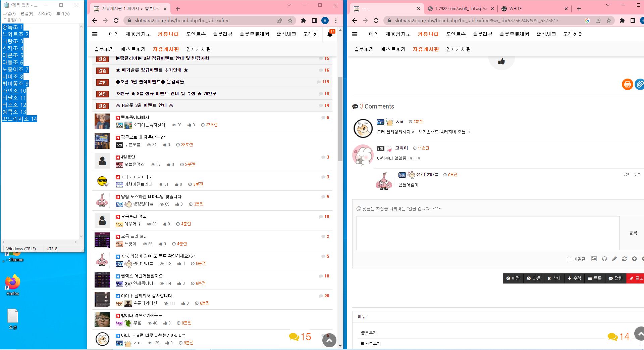Click the pencil icon below the comment box
Screen dimensions: 644x350
coord(614,259)
